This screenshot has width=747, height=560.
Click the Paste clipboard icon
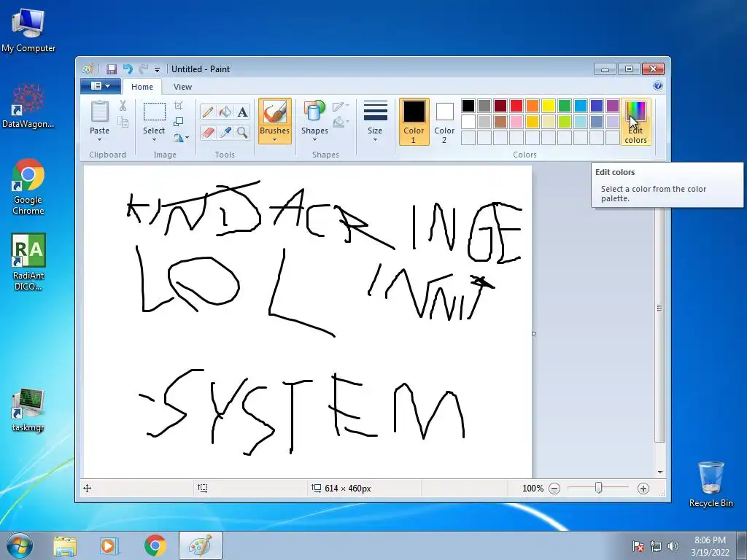[99, 112]
